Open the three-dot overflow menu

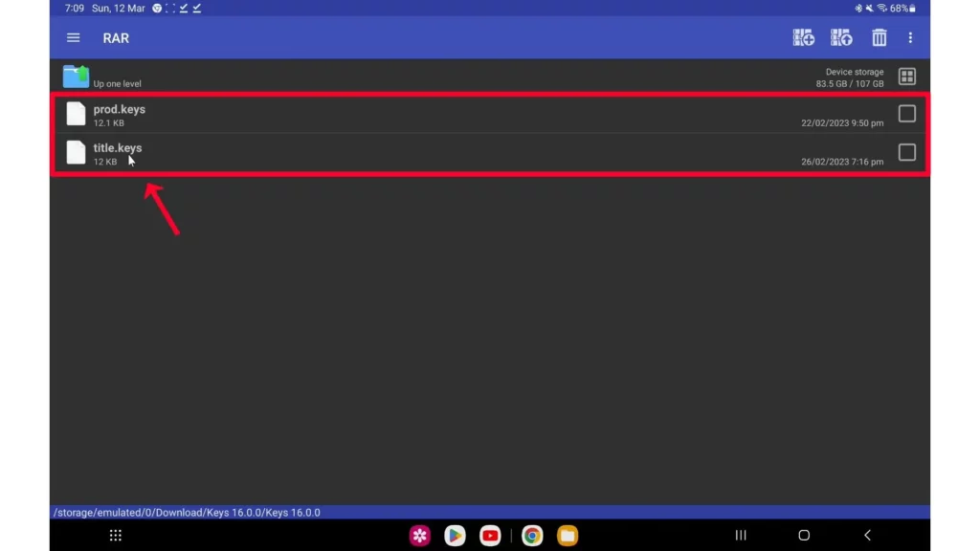(911, 38)
